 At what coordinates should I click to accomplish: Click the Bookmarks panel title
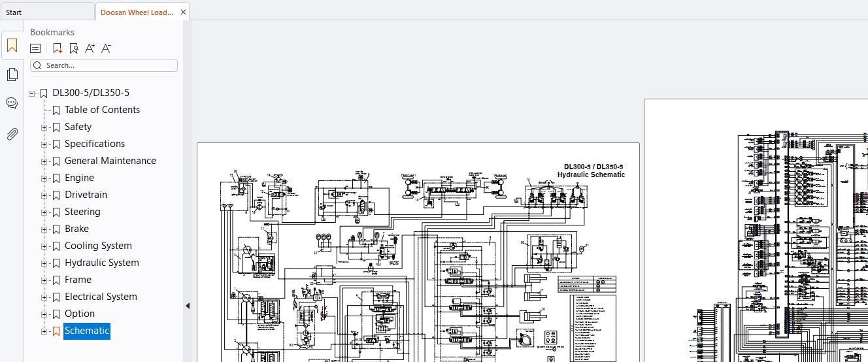(x=52, y=32)
